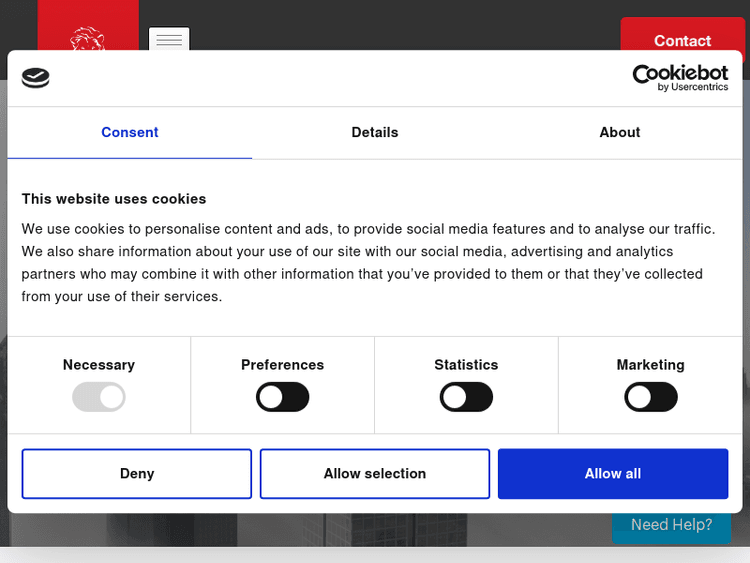Click the Allow selection button
Screen dimensions: 750x563
375,474
